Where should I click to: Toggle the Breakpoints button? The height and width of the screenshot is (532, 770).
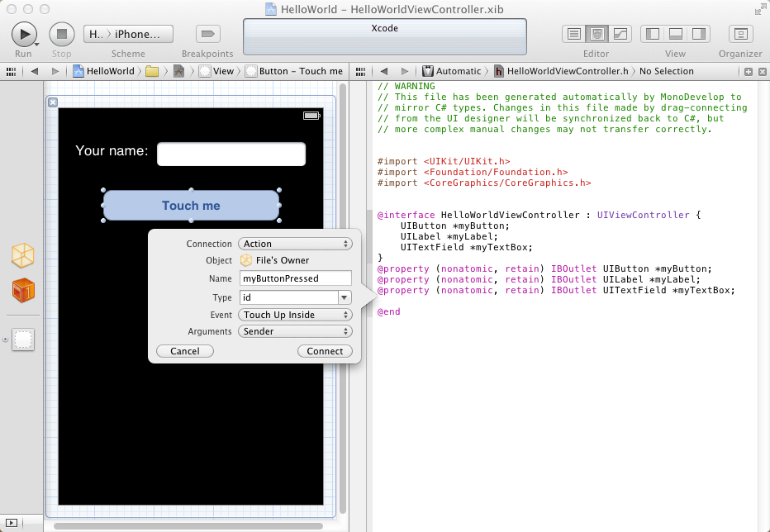tap(207, 34)
